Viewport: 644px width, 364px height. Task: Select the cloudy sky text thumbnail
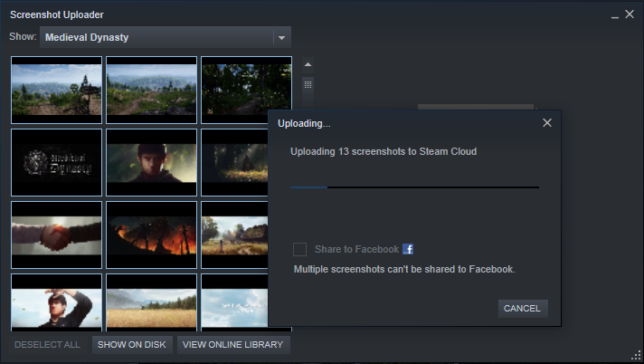tap(234, 302)
